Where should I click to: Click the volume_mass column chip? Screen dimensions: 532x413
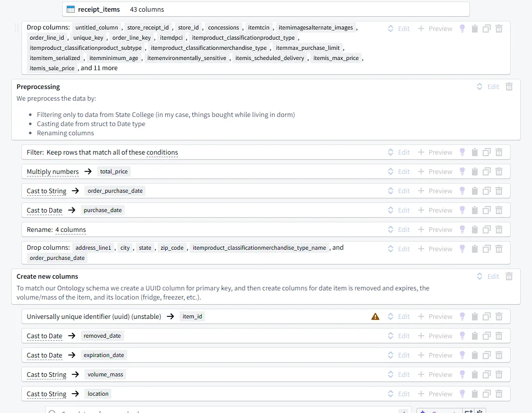tap(105, 374)
